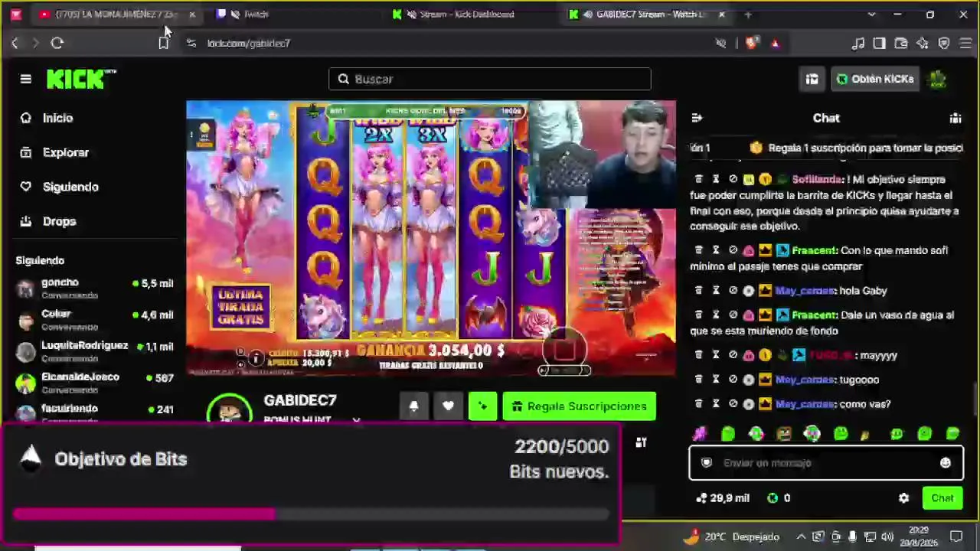Toggle the browser sidebar panel
The image size is (980, 551).
click(x=879, y=43)
